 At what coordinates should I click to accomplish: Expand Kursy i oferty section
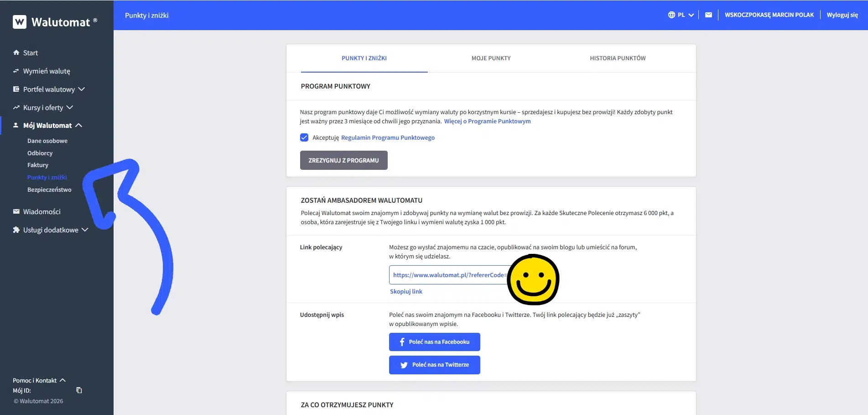[x=70, y=108]
